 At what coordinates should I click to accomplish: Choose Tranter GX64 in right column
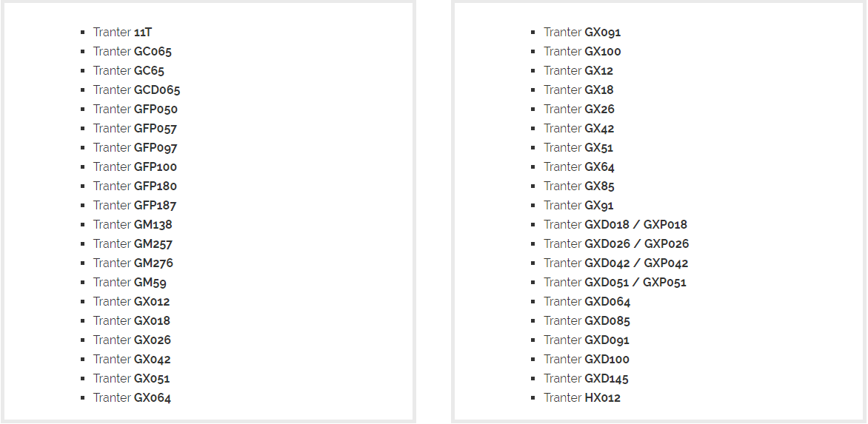coord(579,166)
